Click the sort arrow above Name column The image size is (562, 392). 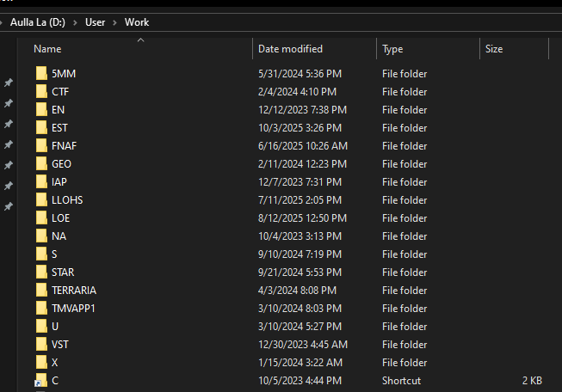coord(141,40)
